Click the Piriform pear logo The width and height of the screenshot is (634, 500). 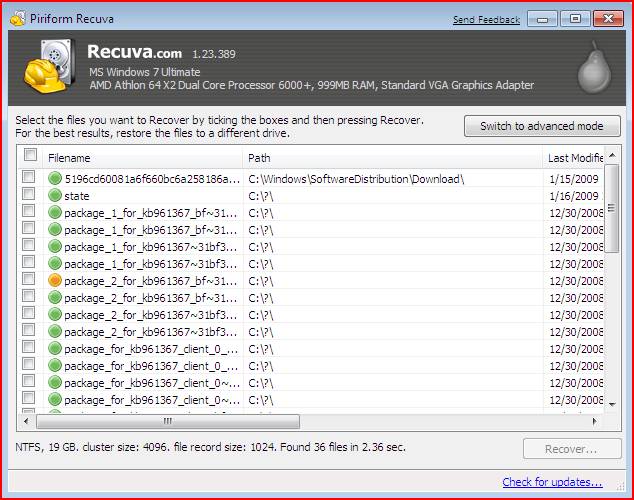tap(594, 67)
